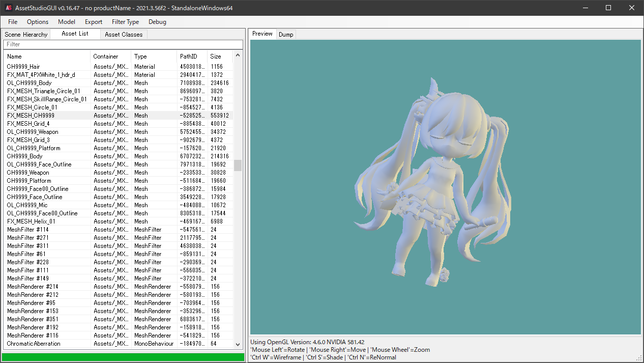Open the Debug menu
The height and width of the screenshot is (363, 644).
coord(157,22)
